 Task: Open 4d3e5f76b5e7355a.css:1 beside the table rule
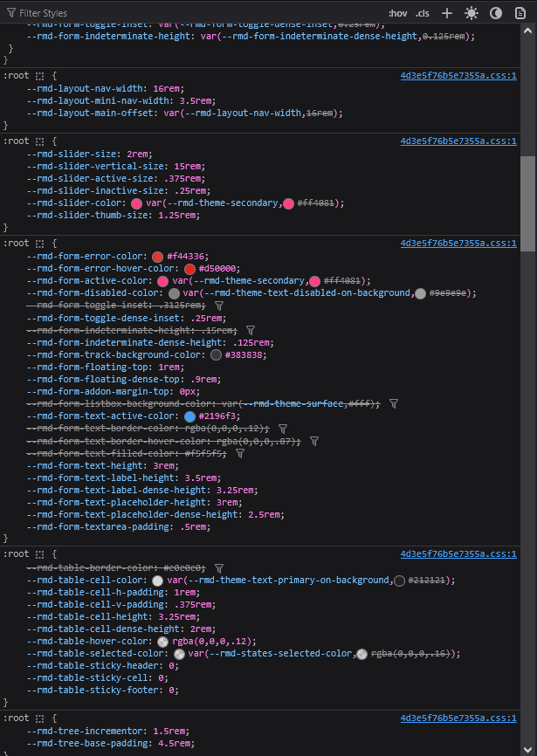coord(458,553)
